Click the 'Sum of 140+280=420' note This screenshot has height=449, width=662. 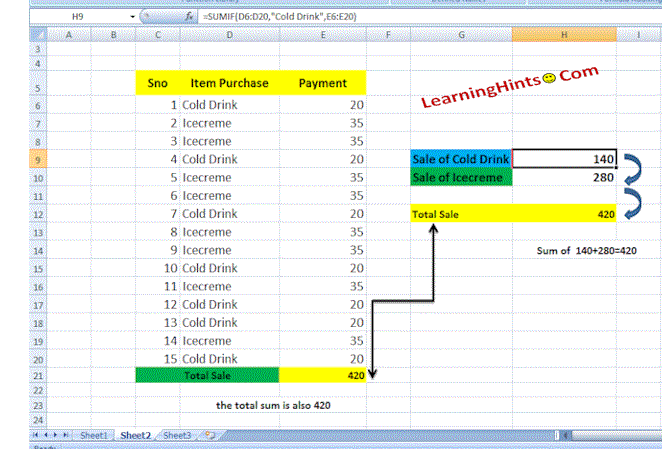[586, 250]
